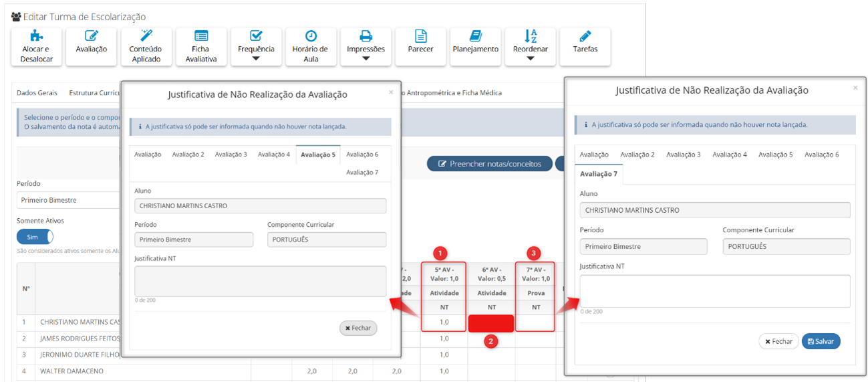Open Alocar e Desalocar tool
Image resolution: width=868 pixels, height=382 pixels.
(x=37, y=47)
